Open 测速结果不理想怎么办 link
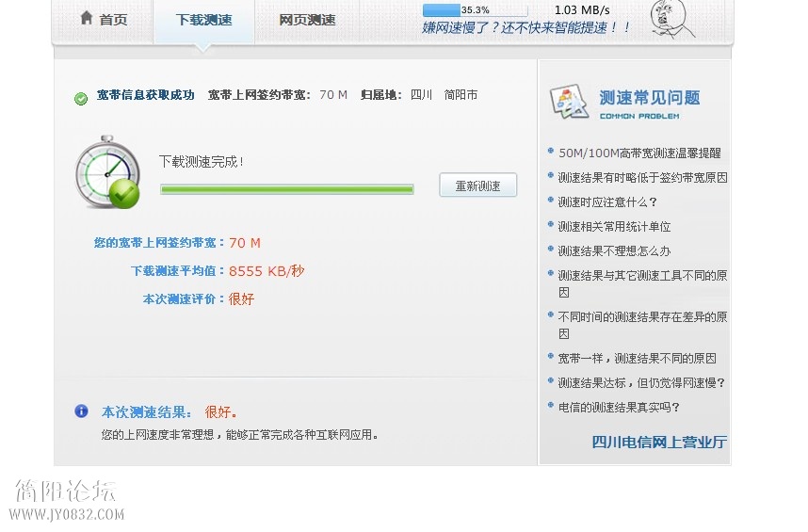The height and width of the screenshot is (532, 808). click(x=614, y=251)
